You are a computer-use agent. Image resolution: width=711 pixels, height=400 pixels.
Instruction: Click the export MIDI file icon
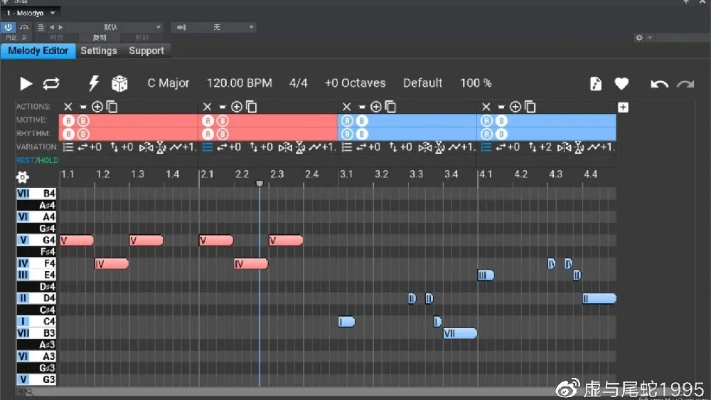(596, 84)
